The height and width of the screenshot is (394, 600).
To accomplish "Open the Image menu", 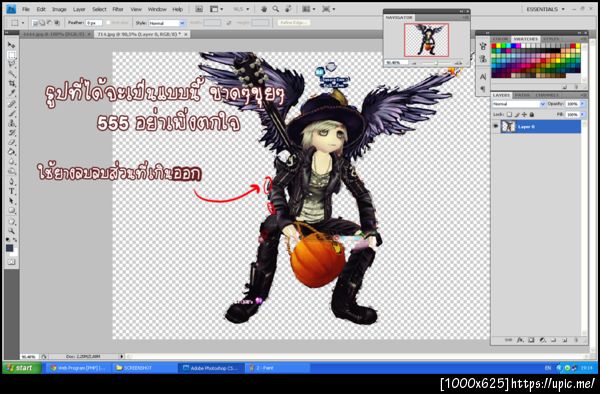I will [x=59, y=9].
